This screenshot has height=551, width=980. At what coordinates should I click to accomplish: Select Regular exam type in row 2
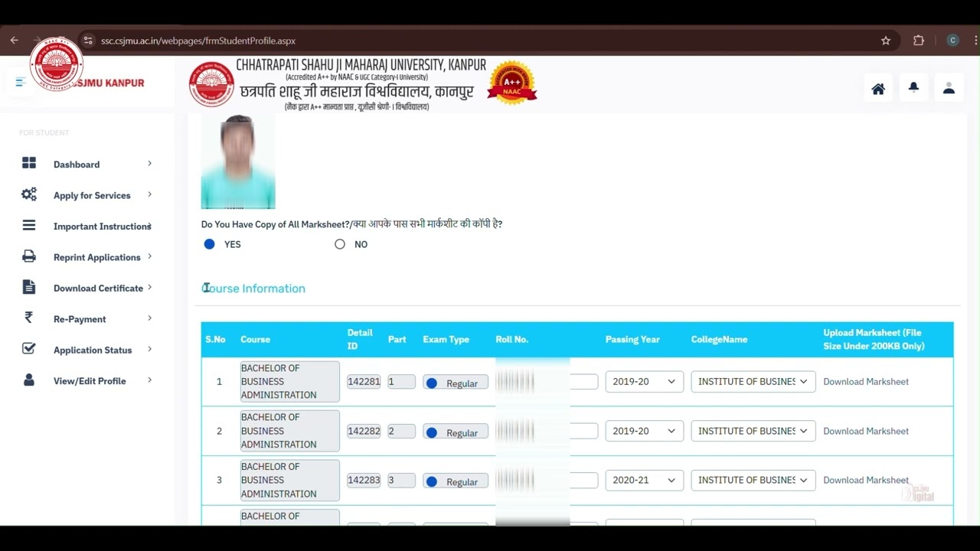coord(432,432)
